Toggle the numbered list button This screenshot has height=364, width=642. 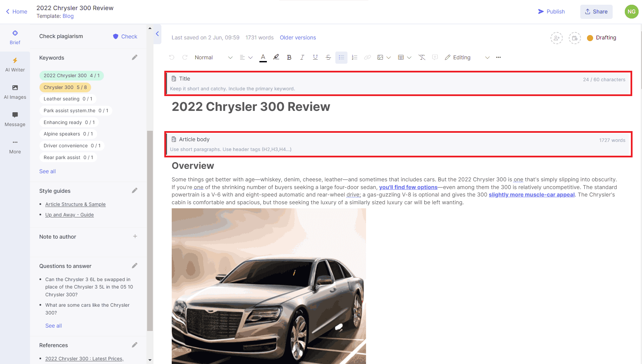click(354, 57)
